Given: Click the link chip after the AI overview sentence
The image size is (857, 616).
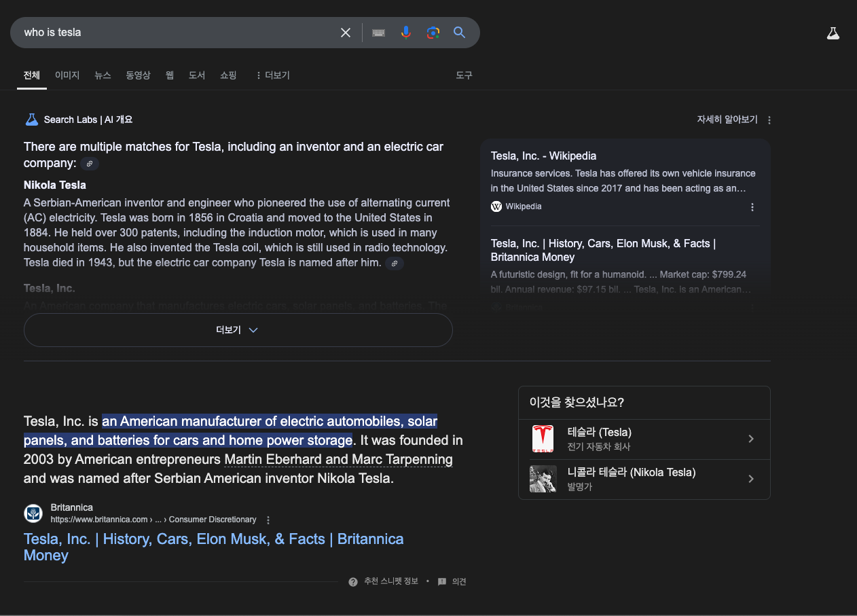Looking at the screenshot, I should click(89, 163).
